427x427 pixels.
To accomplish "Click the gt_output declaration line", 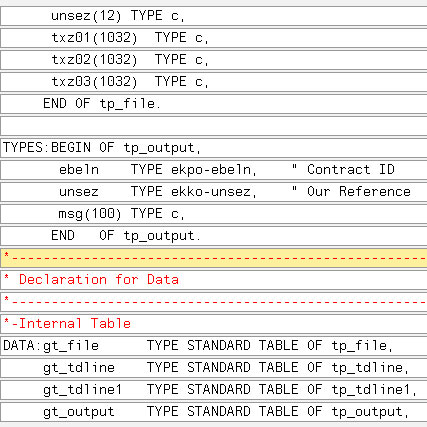I will [213, 412].
